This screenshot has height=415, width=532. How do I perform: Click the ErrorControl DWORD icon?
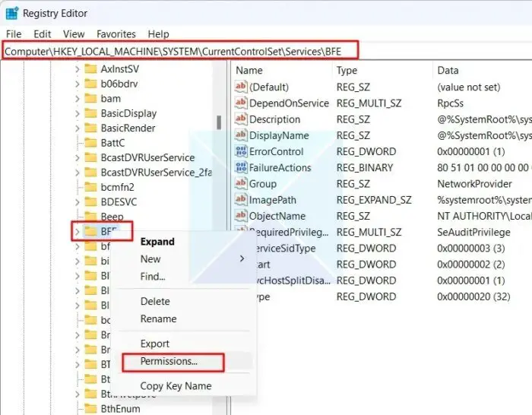pyautogui.click(x=241, y=151)
